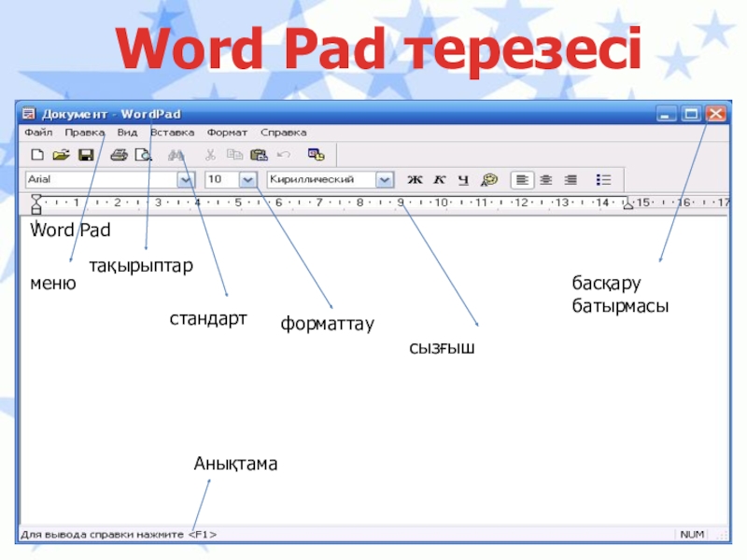The width and height of the screenshot is (747, 560).
Task: Insert date and time icon
Action: (316, 155)
